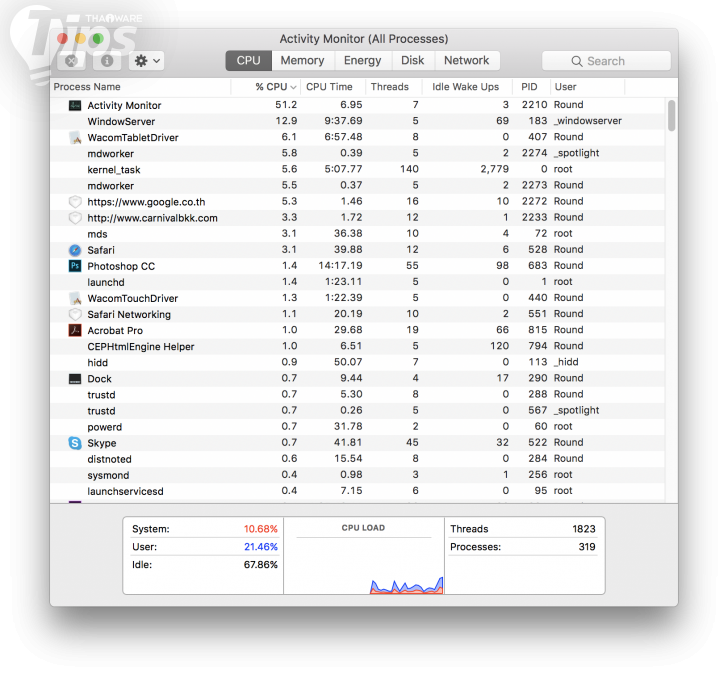Viewport: 728px width, 678px height.
Task: Click the Dock process icon
Action: click(75, 379)
